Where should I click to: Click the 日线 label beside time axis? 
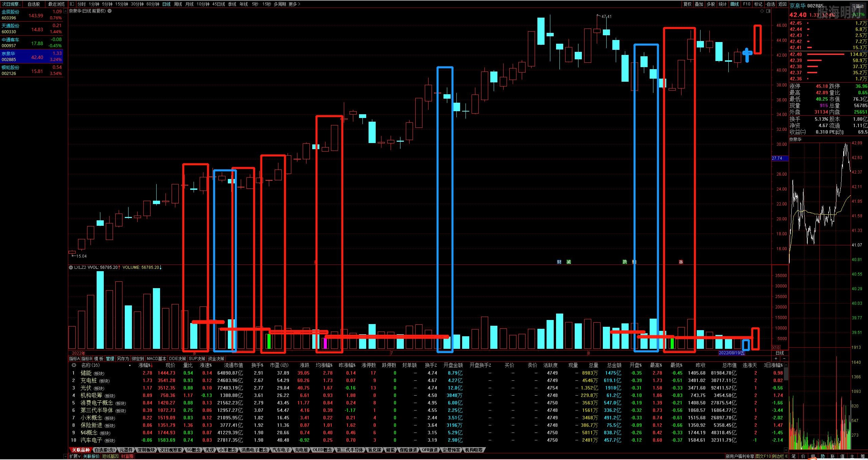[x=780, y=353]
